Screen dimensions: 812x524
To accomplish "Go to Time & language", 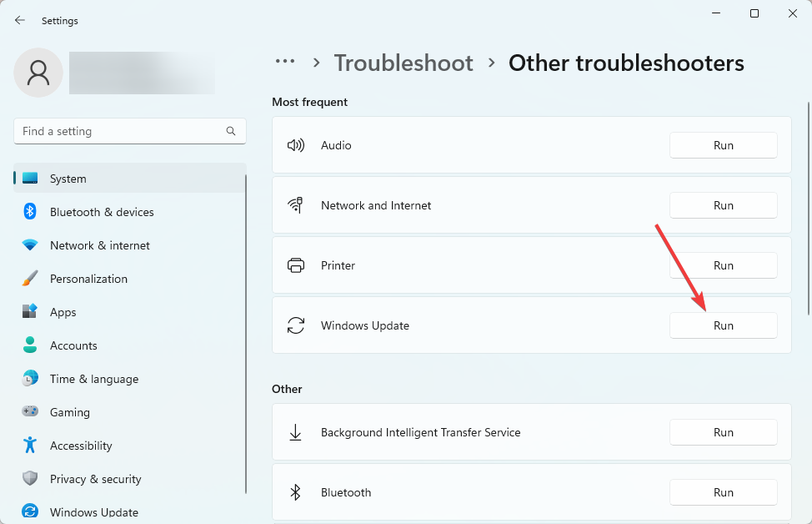I will tap(129, 378).
